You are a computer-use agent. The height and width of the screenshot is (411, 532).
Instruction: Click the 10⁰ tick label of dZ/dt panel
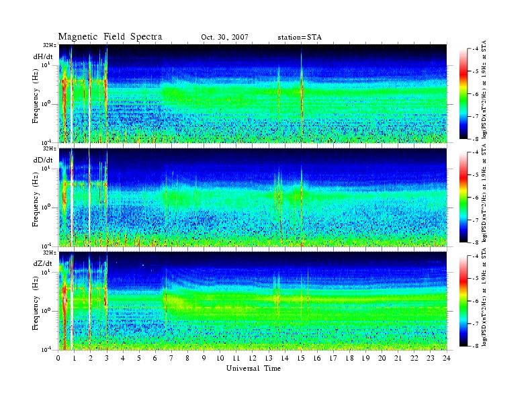click(46, 311)
